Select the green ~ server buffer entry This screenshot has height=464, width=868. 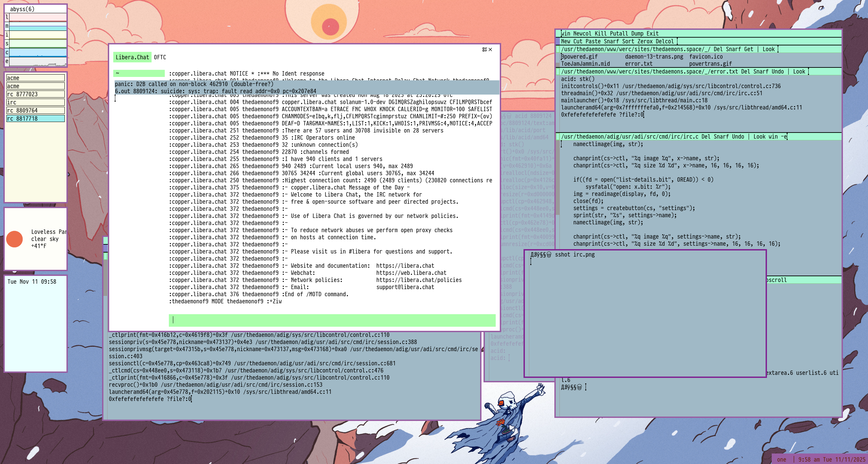(139, 74)
